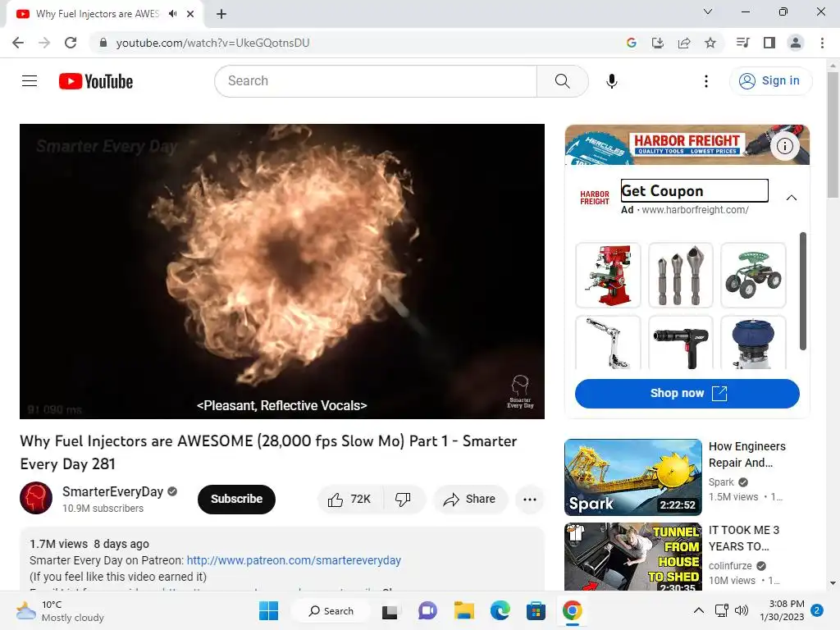Viewport: 840px width, 630px height.
Task: Open the Patreon smartereveryday link
Action: tap(294, 560)
